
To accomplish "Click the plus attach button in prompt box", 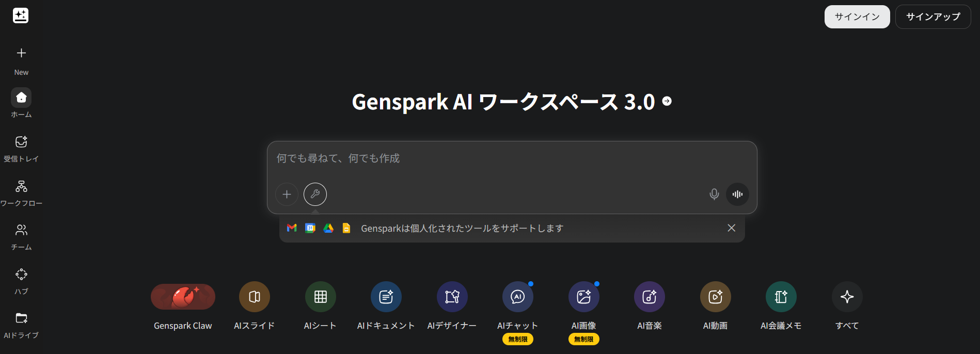I will tap(287, 194).
